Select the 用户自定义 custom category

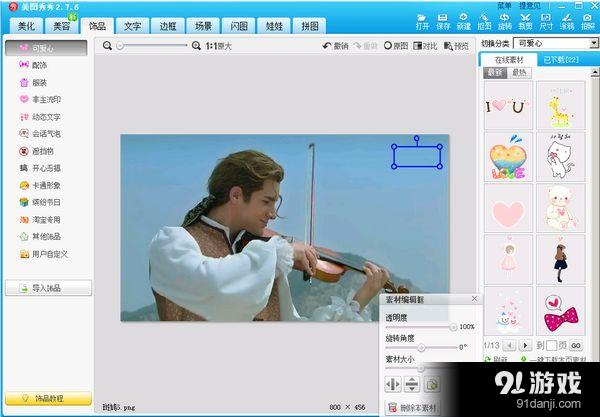tap(44, 254)
